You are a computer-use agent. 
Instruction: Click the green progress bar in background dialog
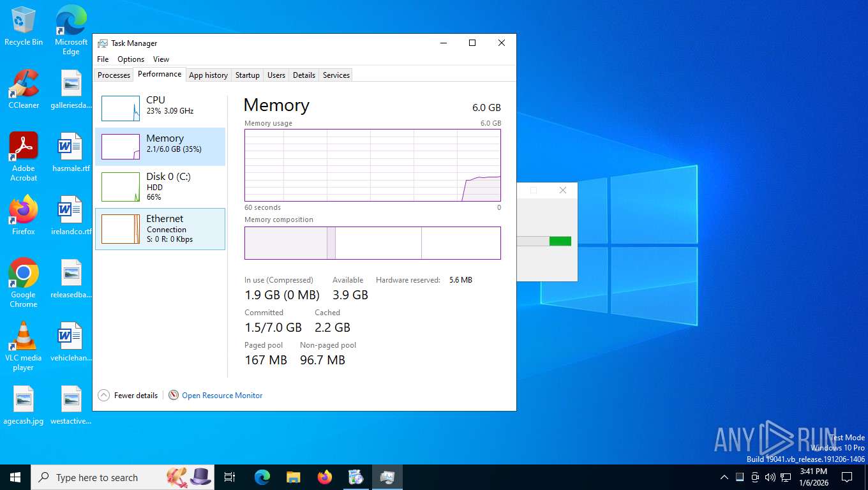tap(560, 241)
